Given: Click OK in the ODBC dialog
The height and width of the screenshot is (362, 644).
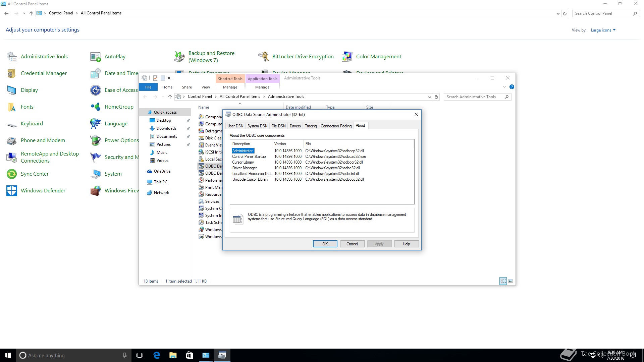Looking at the screenshot, I should [325, 244].
